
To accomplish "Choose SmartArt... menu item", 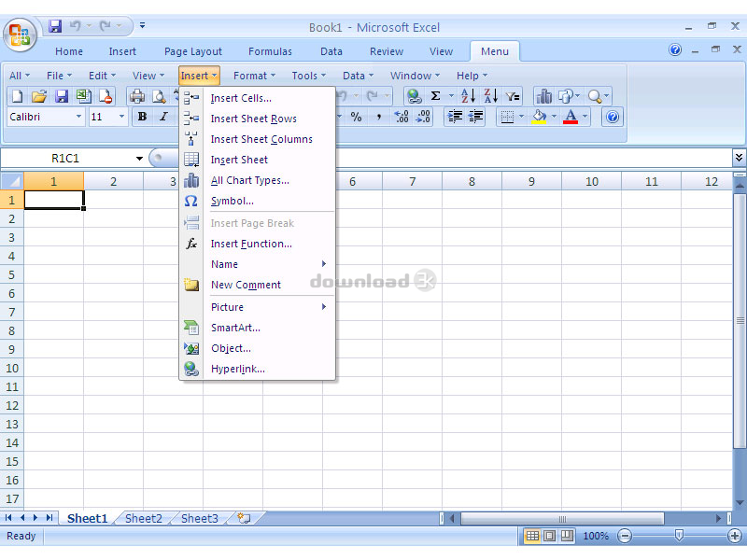I will coord(258,328).
